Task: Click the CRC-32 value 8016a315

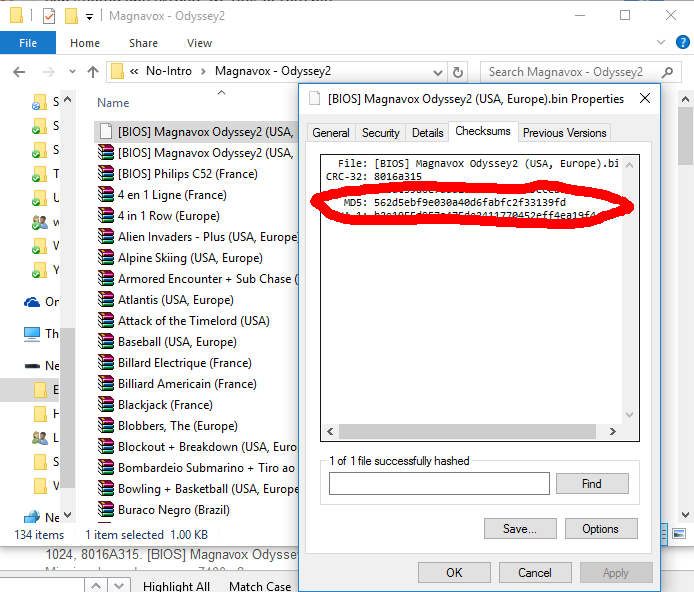Action: 397,177
